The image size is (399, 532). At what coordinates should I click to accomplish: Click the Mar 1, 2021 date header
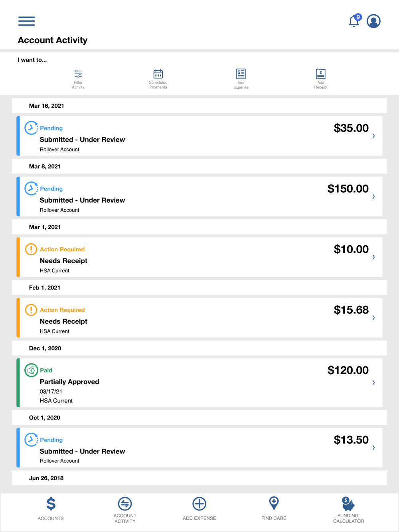click(x=199, y=227)
